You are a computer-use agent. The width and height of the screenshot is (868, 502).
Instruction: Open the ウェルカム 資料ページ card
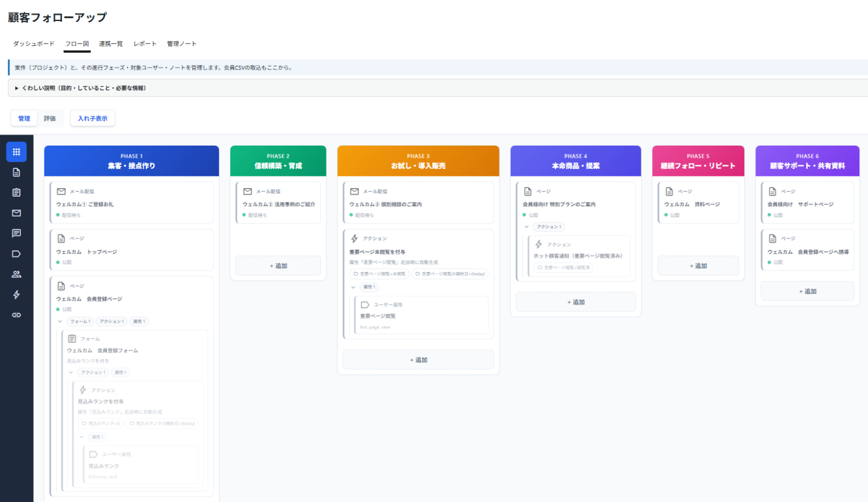(698, 203)
